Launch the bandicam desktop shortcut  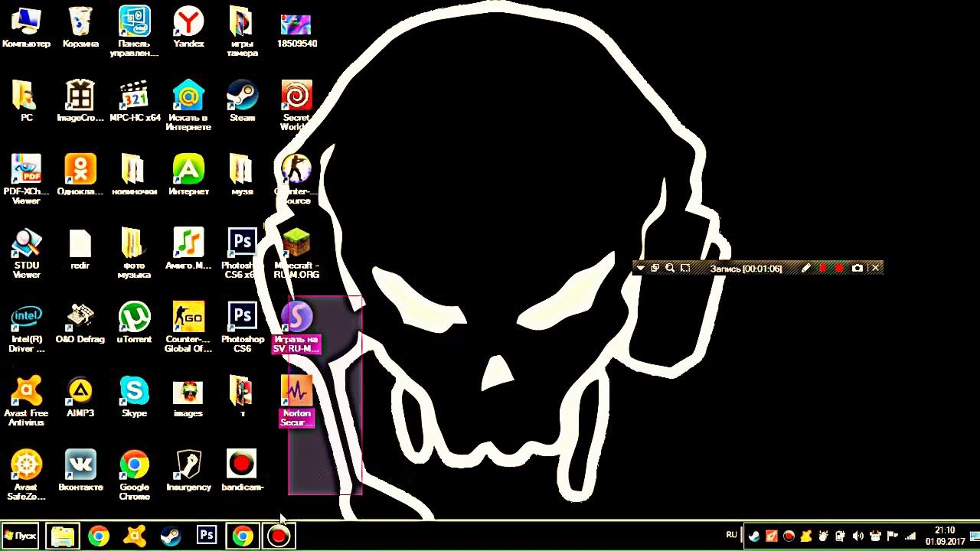(242, 471)
